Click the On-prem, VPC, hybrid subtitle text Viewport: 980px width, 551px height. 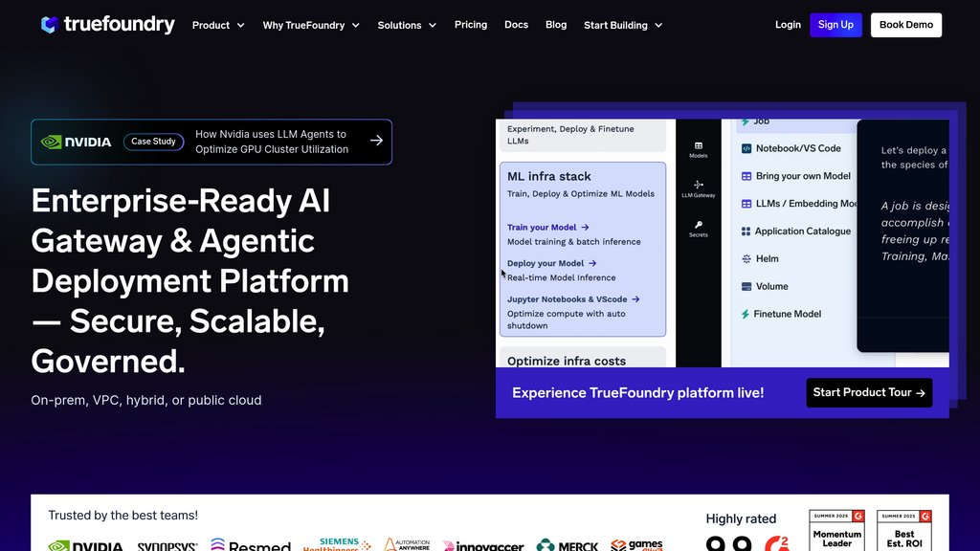[146, 400]
